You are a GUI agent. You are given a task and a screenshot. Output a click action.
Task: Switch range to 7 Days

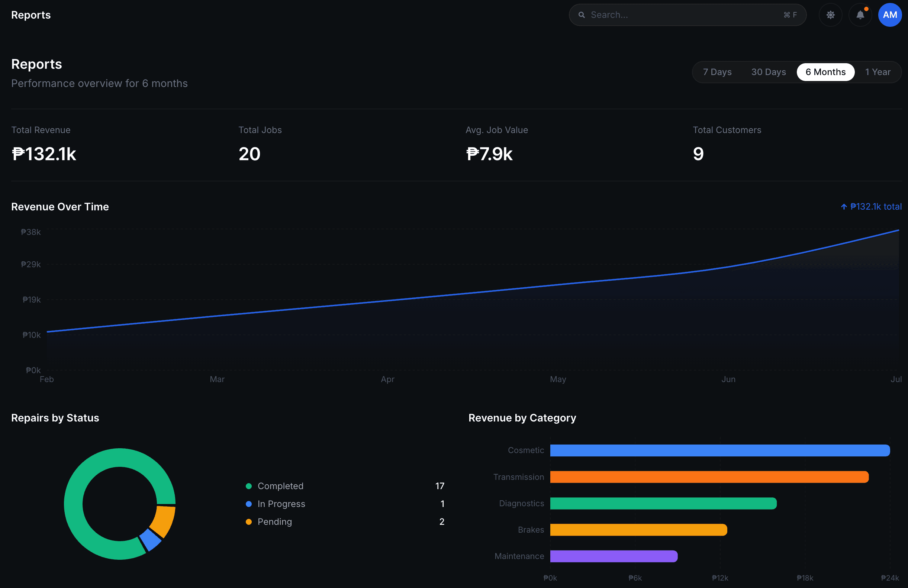[x=717, y=72]
